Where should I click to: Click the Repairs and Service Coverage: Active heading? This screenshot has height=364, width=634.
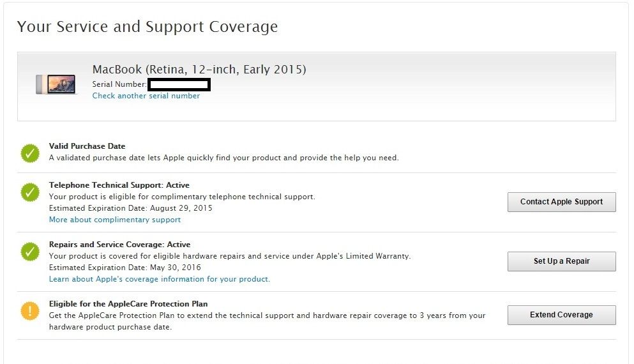(120, 245)
